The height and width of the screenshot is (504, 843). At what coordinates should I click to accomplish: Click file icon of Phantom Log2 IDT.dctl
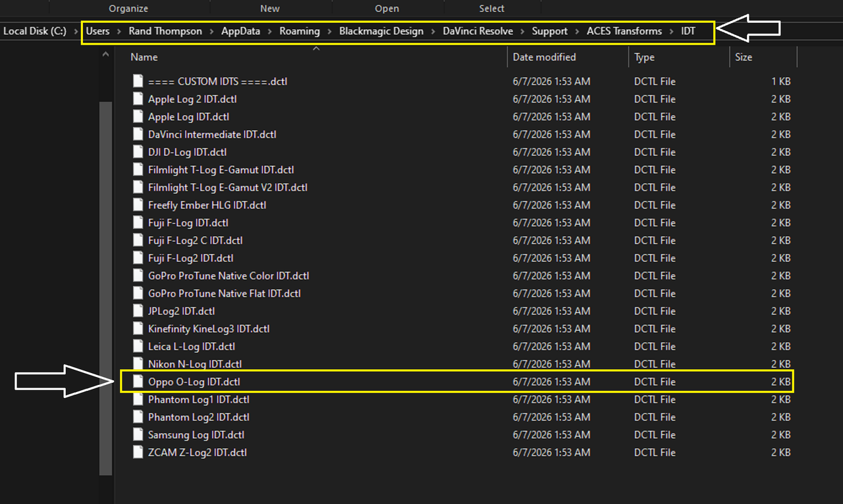(x=138, y=416)
